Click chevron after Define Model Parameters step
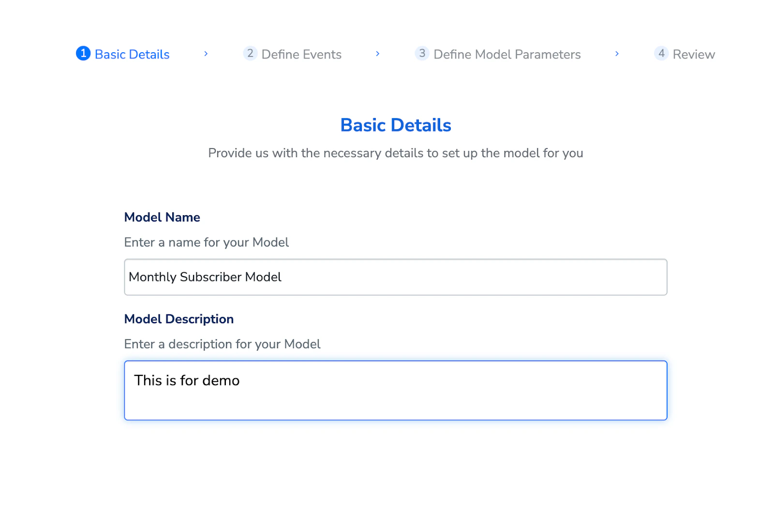Image resolution: width=774 pixels, height=532 pixels. click(617, 54)
